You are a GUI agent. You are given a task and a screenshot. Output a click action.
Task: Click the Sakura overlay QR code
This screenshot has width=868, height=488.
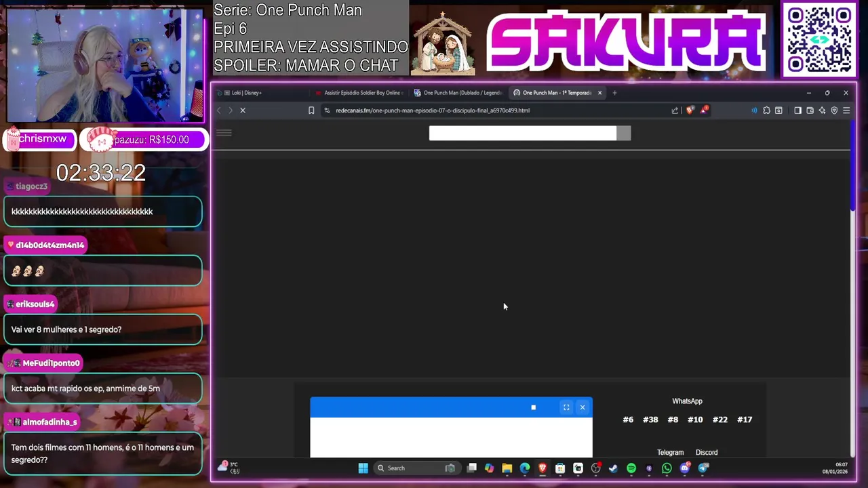pyautogui.click(x=820, y=40)
